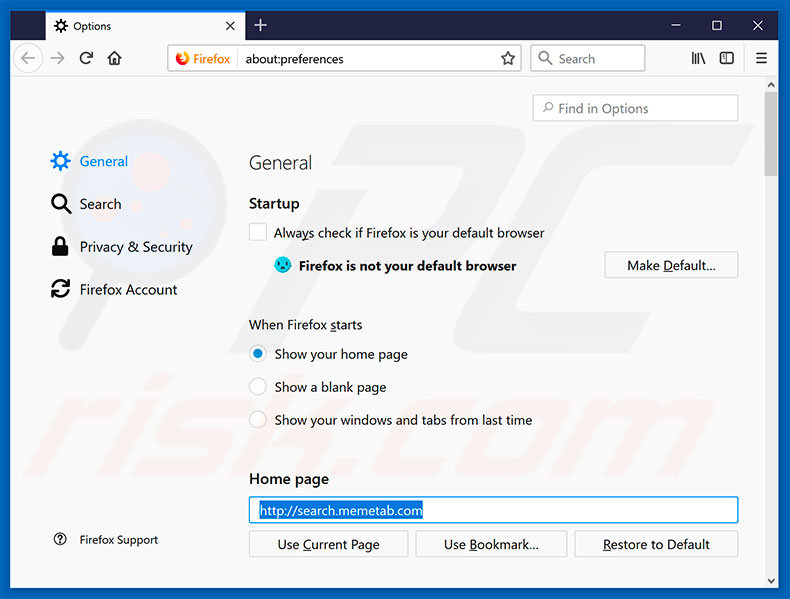The image size is (790, 599).
Task: Bookmark this page with the star icon
Action: pyautogui.click(x=508, y=58)
